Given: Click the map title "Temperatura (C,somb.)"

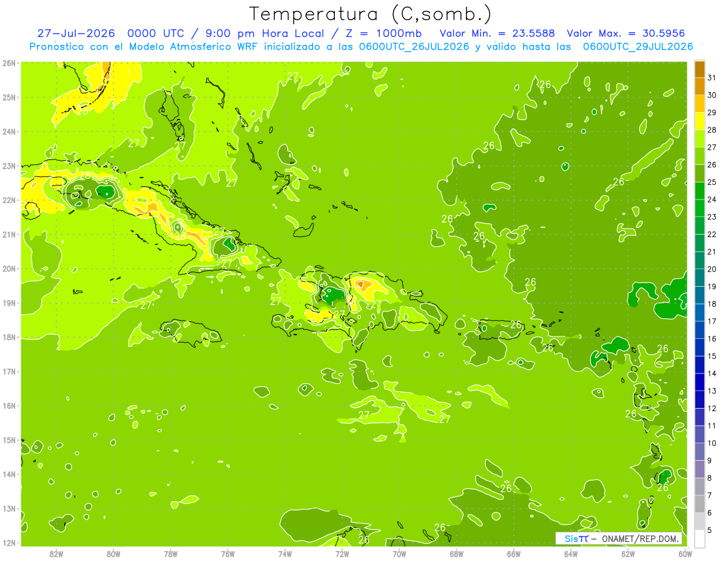Looking at the screenshot, I should (x=370, y=13).
